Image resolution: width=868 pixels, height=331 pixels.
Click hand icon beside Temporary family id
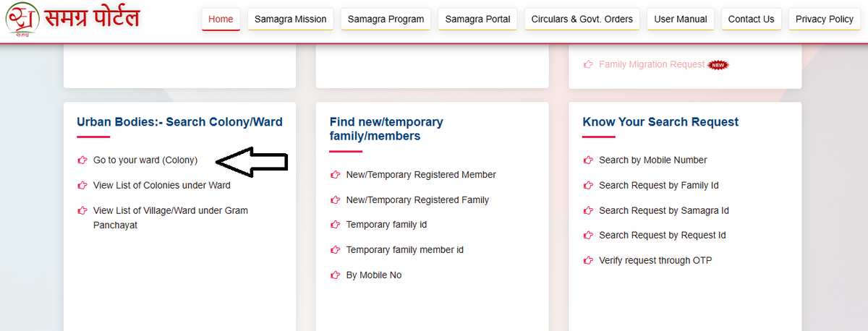[x=335, y=225]
